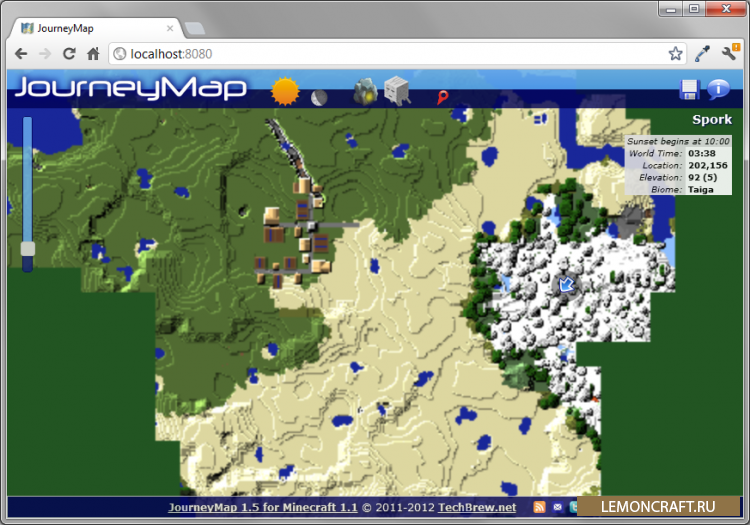Open a new browser tab

[x=195, y=28]
